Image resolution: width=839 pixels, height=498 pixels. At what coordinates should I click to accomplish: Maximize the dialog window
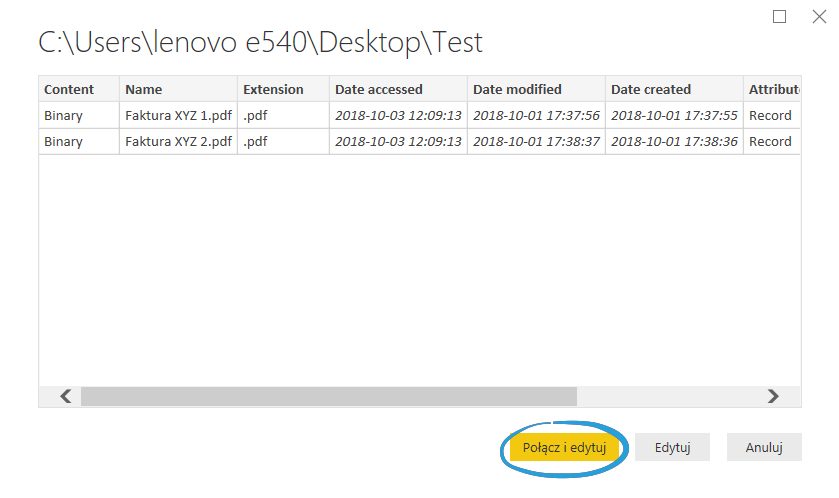tap(780, 16)
